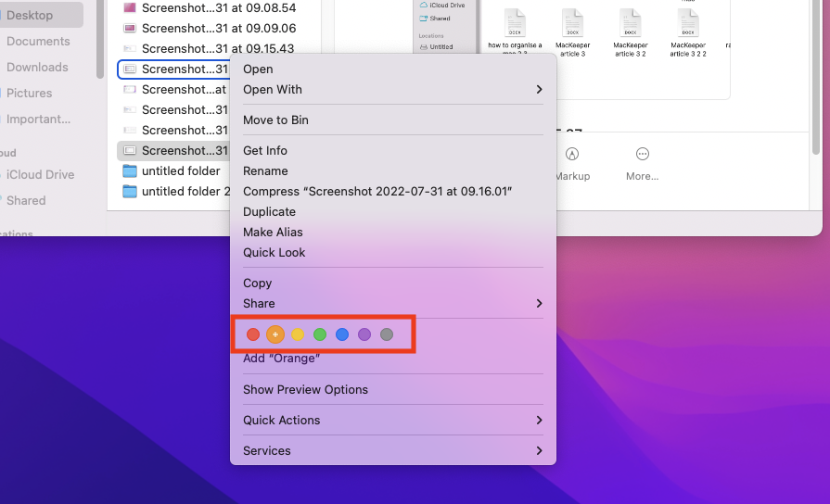Click Untitled location in preview thumbnail

coord(436,46)
